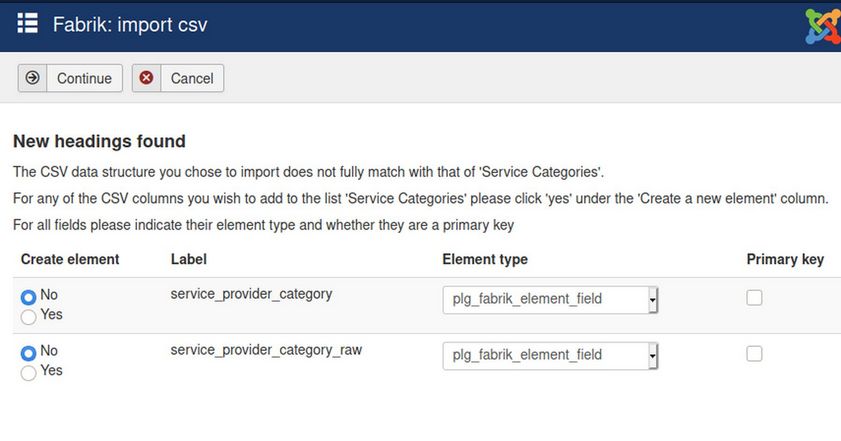Click the service_provider_category_raw label
This screenshot has width=841, height=441.
[267, 350]
